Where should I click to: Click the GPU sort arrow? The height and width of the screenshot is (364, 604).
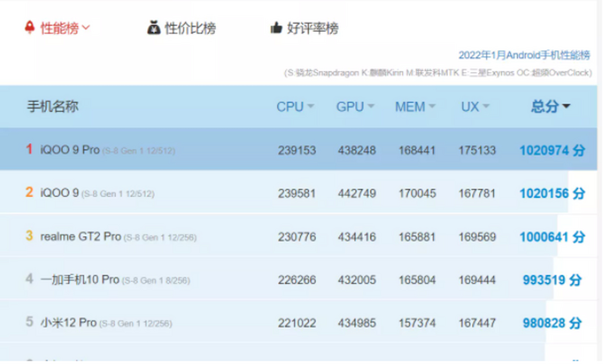click(x=371, y=106)
